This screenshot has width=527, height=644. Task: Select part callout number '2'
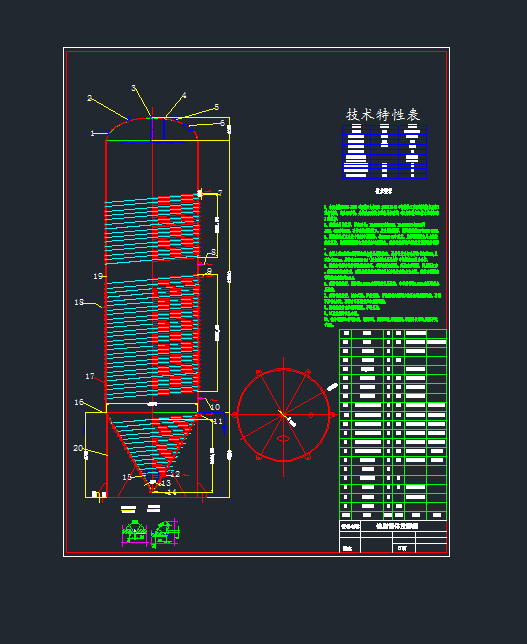pyautogui.click(x=90, y=98)
